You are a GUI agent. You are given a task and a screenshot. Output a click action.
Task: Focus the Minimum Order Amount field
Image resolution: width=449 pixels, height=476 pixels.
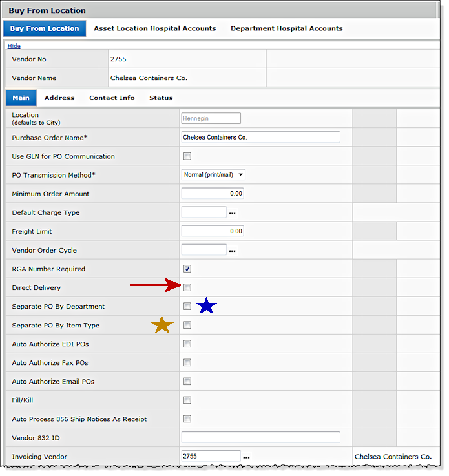click(x=213, y=194)
